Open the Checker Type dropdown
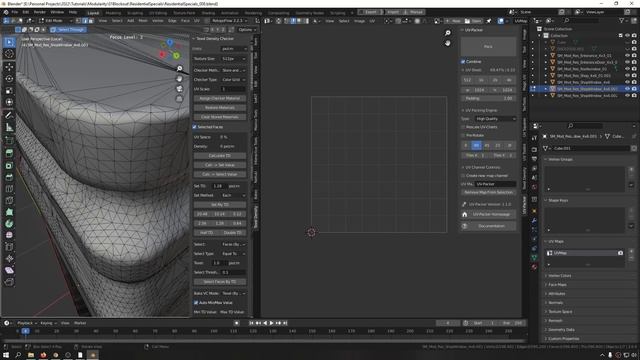 (233, 80)
